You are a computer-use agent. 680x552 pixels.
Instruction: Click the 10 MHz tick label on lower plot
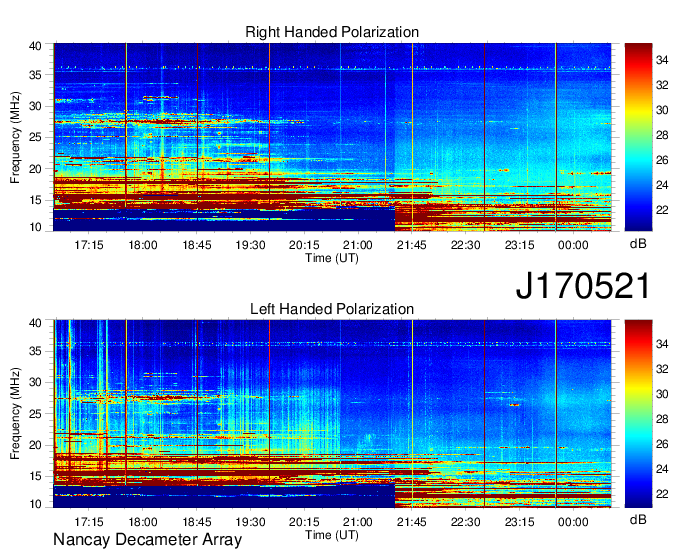tap(35, 504)
